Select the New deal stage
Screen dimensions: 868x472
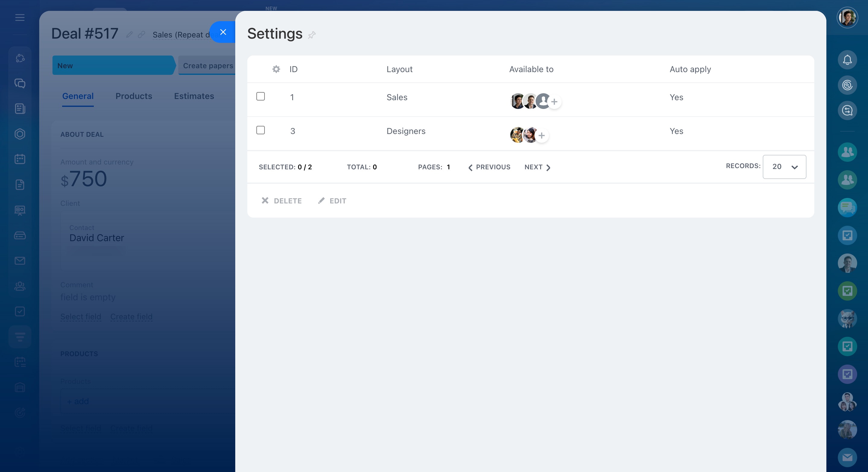click(x=114, y=65)
